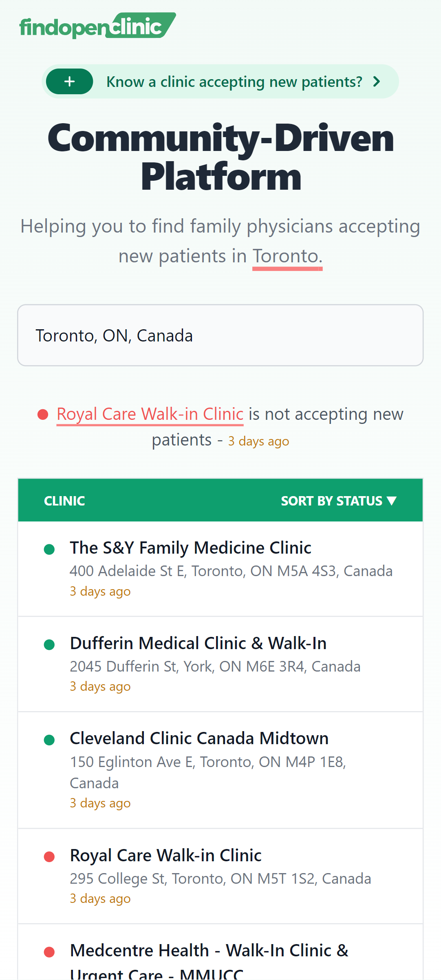
Task: Click red status dot for Royal Care row
Action: click(49, 857)
